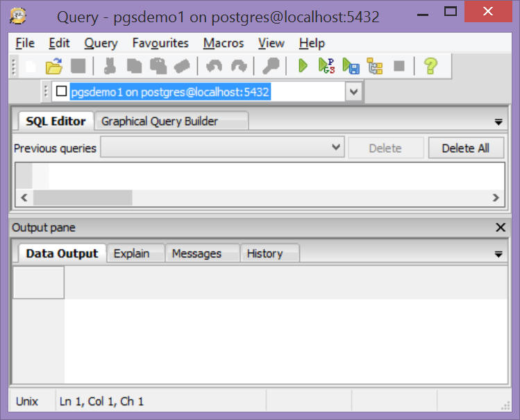
Task: Click the Clear eraser icon
Action: click(x=182, y=66)
